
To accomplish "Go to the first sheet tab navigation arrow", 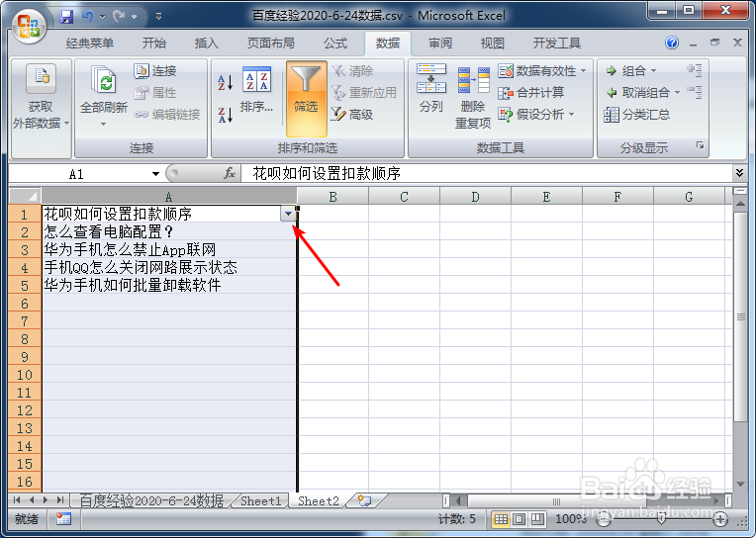I will (17, 500).
